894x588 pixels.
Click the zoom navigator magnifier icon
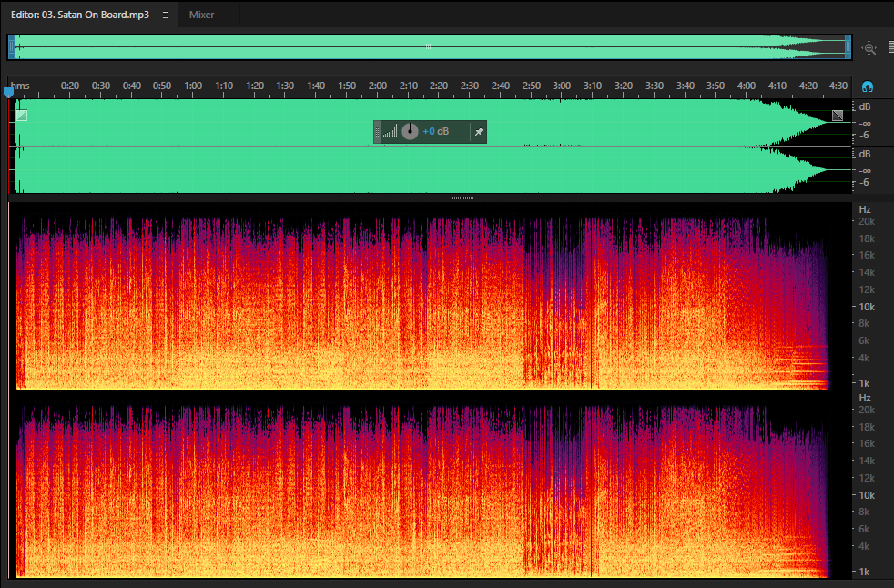869,48
